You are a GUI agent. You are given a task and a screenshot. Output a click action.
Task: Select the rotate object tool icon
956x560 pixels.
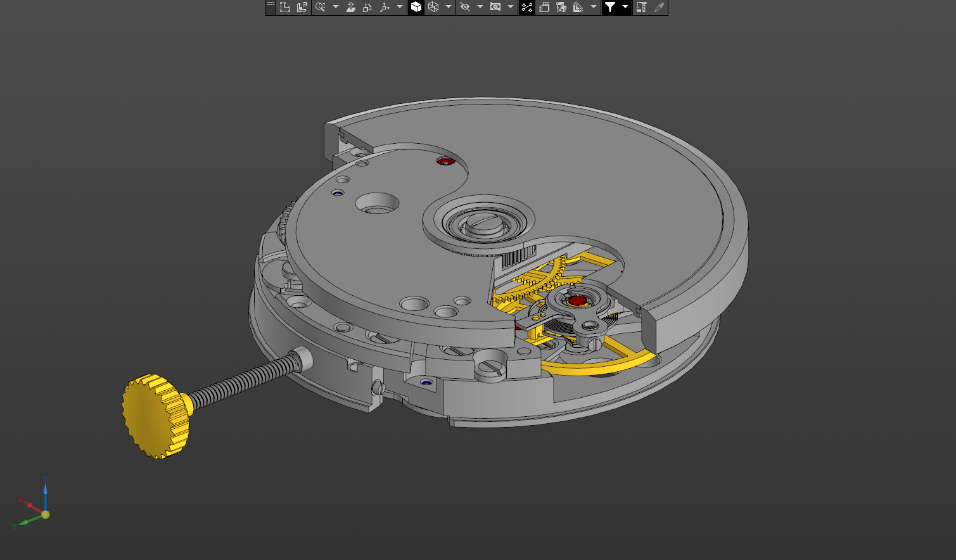[x=367, y=7]
